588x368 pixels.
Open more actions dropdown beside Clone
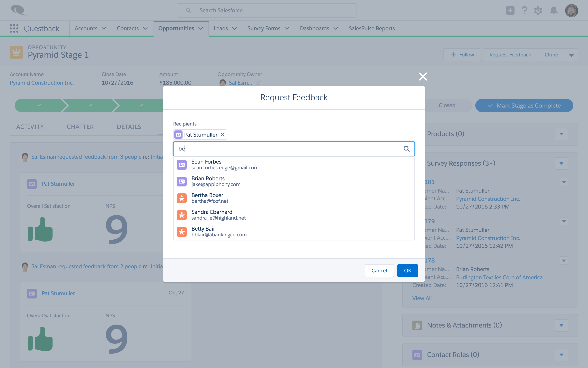pos(571,55)
